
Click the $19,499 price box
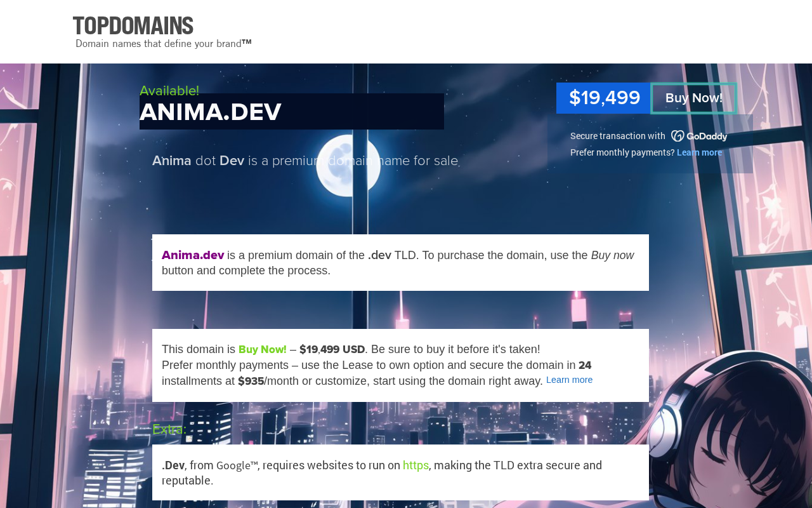click(604, 98)
